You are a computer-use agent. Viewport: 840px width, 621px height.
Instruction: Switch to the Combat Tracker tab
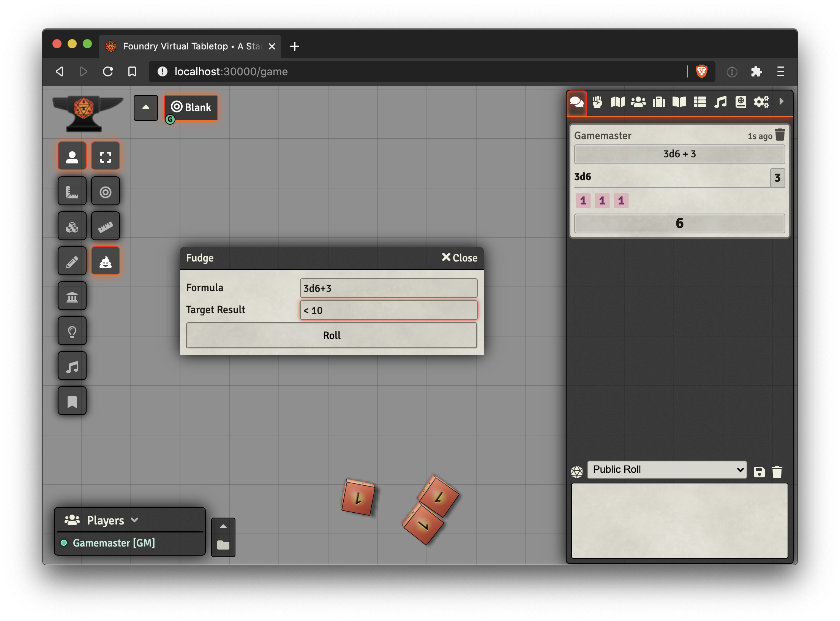point(597,102)
